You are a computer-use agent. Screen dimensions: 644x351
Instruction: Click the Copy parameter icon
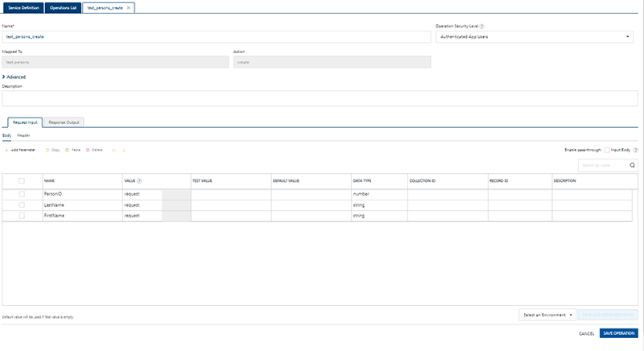[x=47, y=150]
